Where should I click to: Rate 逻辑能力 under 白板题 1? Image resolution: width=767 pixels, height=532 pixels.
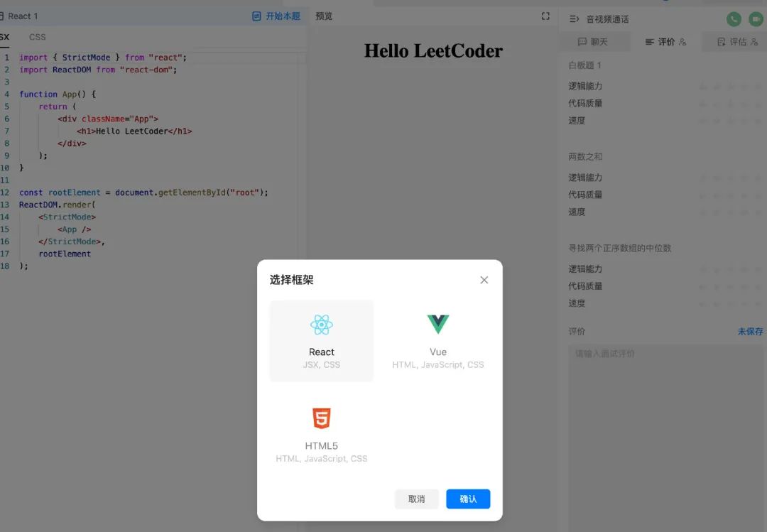tap(730, 86)
